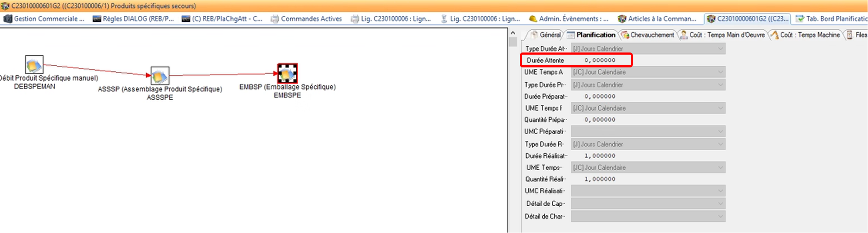Open Coût : Temps Main d'Oeuvre tab
Viewport: 868px width, 233px height.
[x=723, y=35]
